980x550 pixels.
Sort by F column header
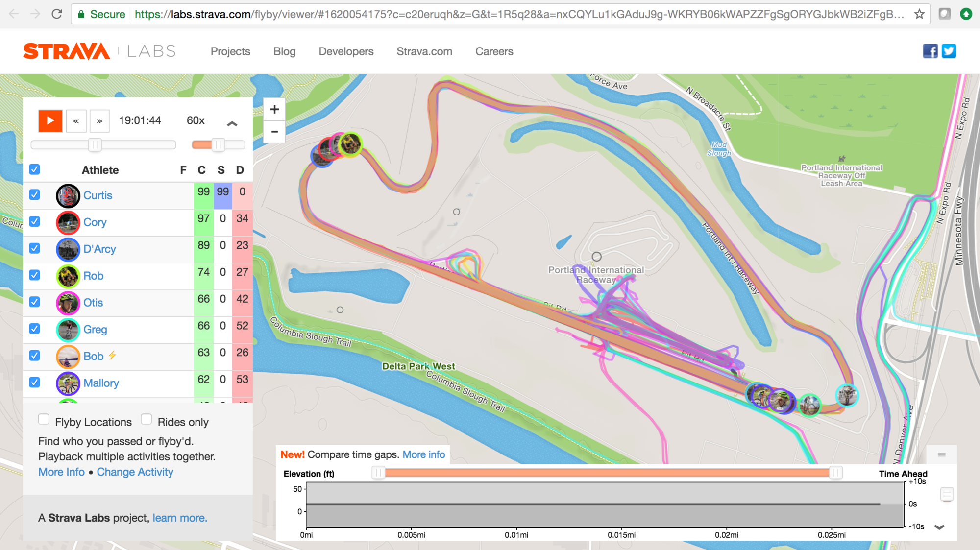(x=183, y=170)
